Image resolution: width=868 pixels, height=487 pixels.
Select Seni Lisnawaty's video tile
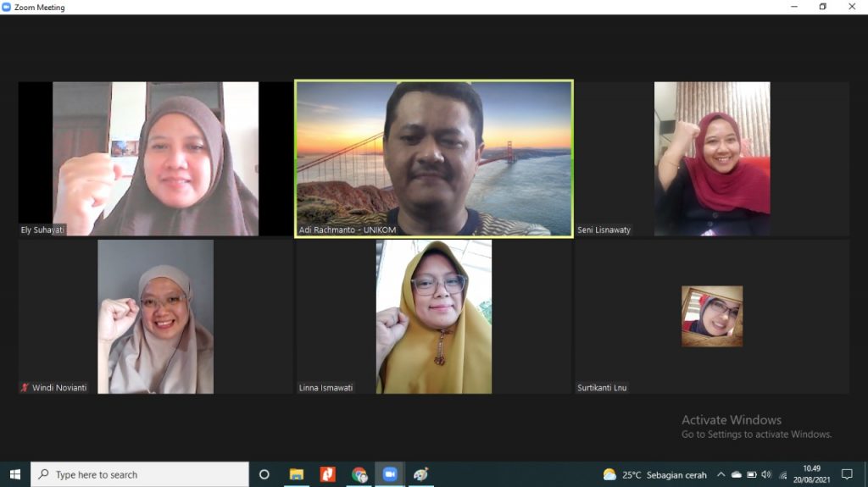[x=712, y=159]
